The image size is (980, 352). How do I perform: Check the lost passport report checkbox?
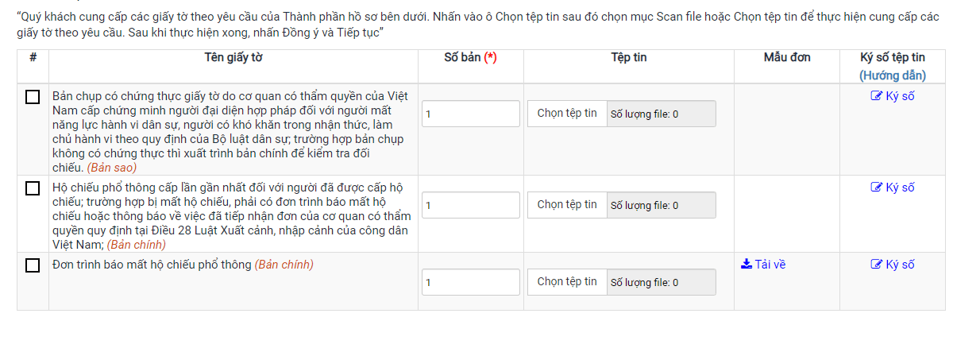click(x=33, y=265)
